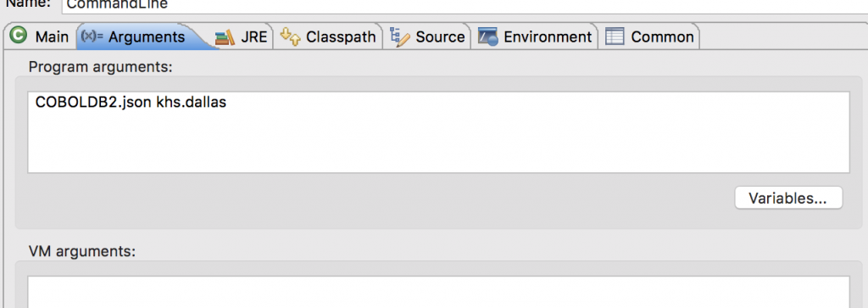Image resolution: width=868 pixels, height=308 pixels.
Task: Click the Common tab table icon
Action: [x=615, y=37]
